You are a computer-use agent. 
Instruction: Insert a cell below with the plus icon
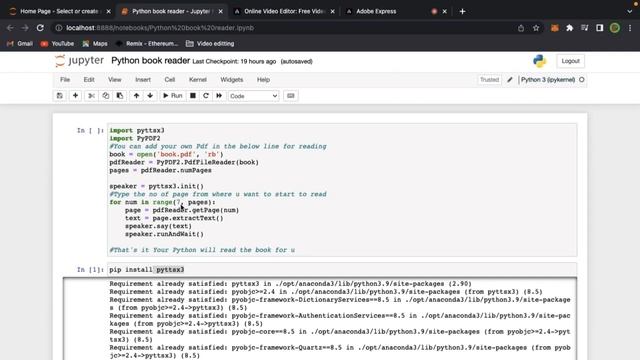pyautogui.click(x=75, y=96)
